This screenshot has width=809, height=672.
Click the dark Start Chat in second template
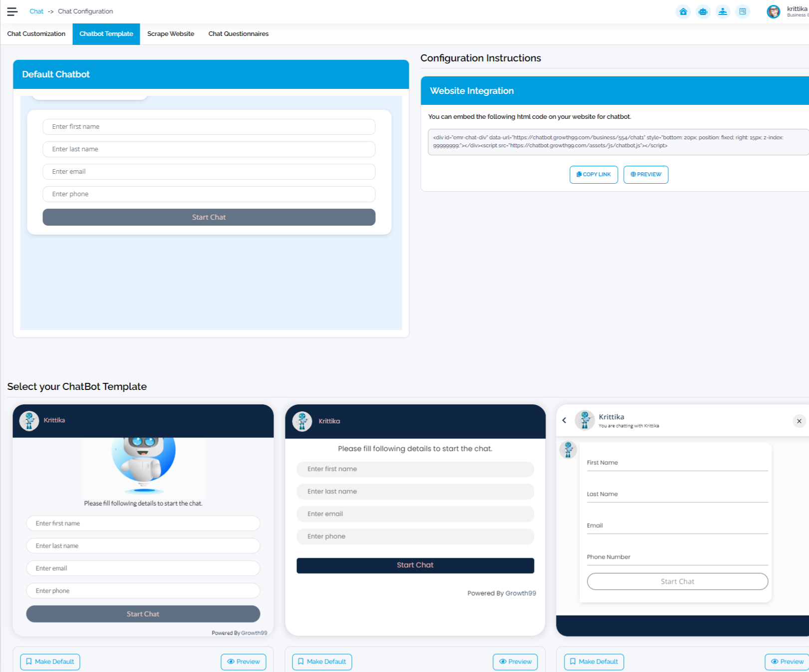[x=415, y=566]
